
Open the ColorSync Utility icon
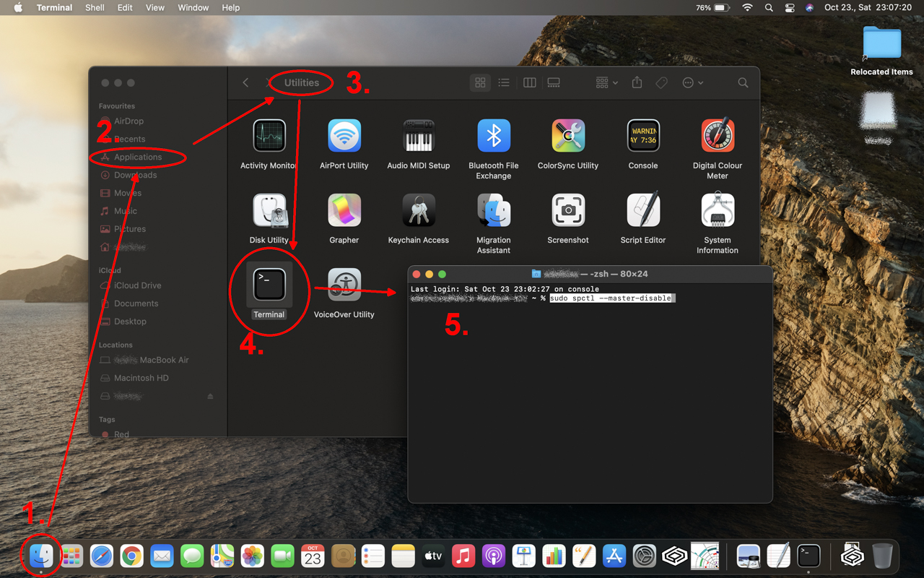pyautogui.click(x=568, y=136)
